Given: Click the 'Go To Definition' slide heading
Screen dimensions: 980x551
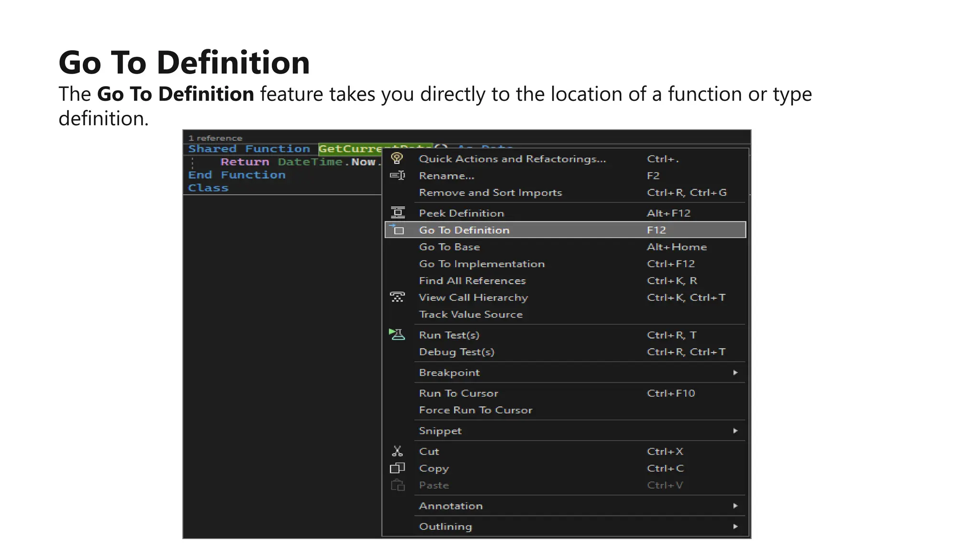Looking at the screenshot, I should point(184,63).
